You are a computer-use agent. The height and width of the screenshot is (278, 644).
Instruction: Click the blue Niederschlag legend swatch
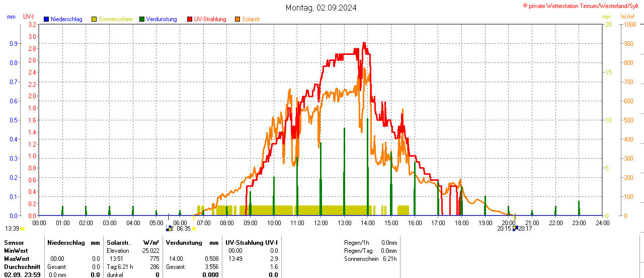point(46,19)
